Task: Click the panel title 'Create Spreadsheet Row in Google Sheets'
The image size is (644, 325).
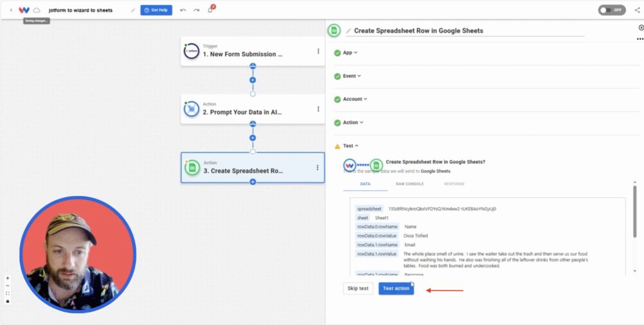Action: 418,31
